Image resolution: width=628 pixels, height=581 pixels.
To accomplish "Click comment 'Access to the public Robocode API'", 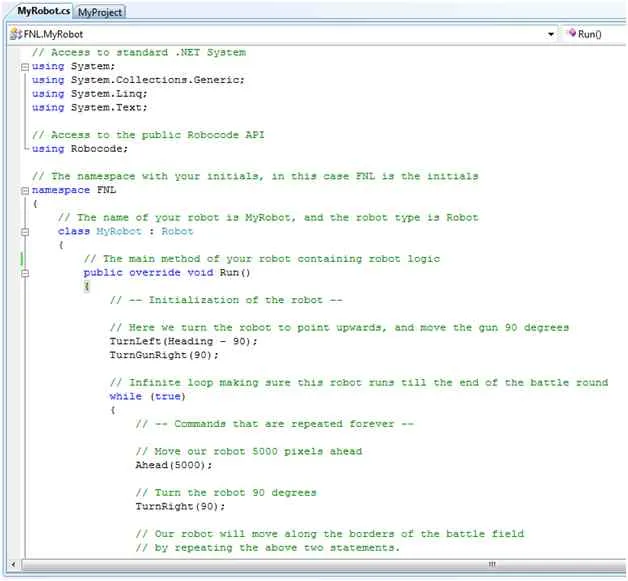I will [x=148, y=135].
